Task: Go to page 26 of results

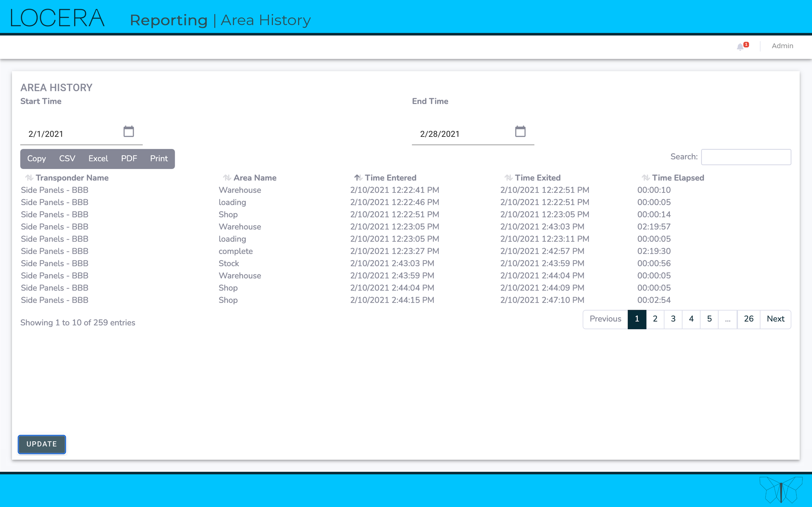Action: (x=749, y=319)
